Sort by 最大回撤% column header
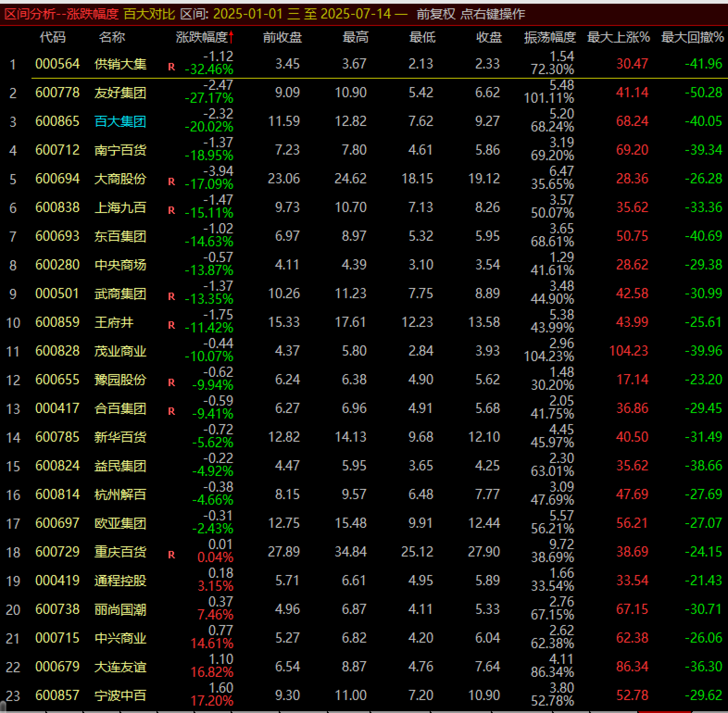Screen dimensions: 728x713 pos(692,37)
